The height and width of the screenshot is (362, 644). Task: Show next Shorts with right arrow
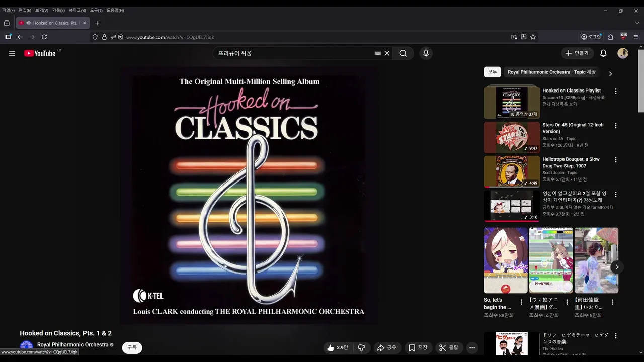tap(617, 267)
